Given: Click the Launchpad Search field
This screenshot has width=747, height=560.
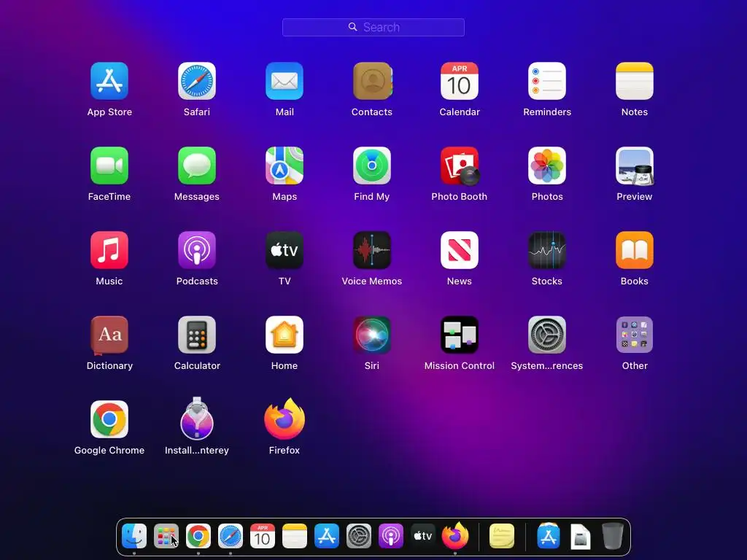Looking at the screenshot, I should point(373,27).
